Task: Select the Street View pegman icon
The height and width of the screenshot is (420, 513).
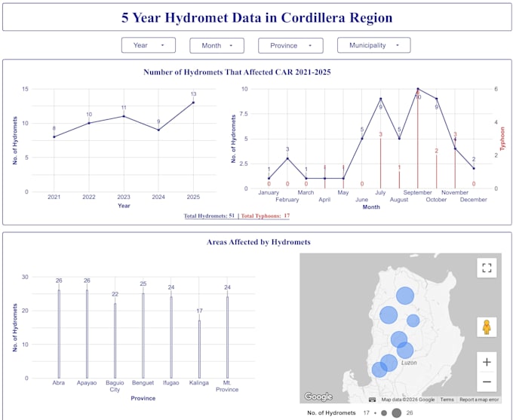Action: pos(487,327)
